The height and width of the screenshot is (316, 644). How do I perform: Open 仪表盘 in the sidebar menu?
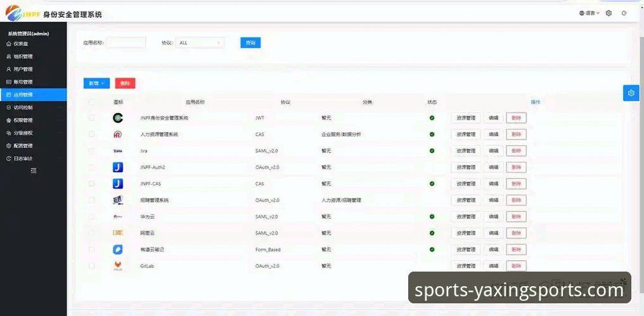point(33,44)
